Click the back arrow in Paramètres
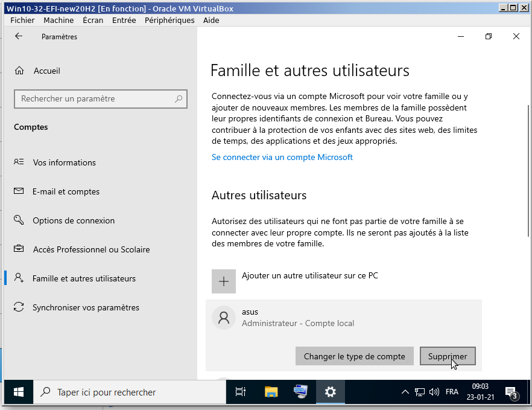This screenshot has width=532, height=410. click(19, 36)
